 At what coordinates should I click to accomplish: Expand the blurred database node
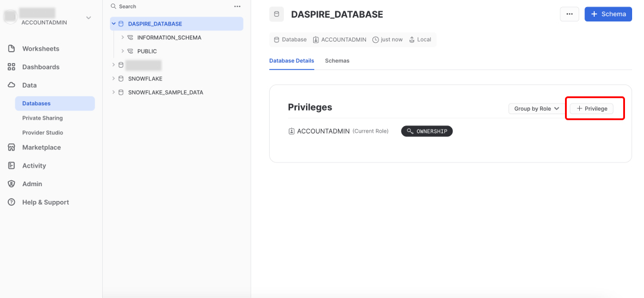coord(113,65)
